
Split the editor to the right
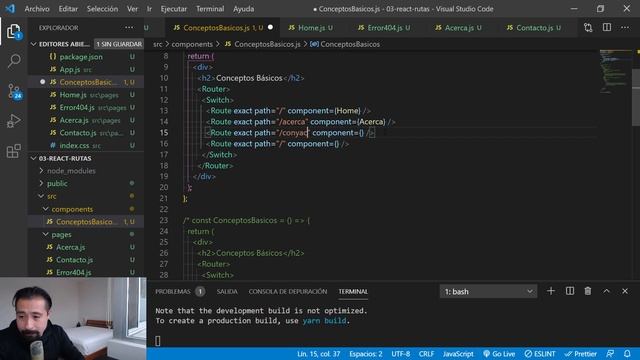coord(607,28)
